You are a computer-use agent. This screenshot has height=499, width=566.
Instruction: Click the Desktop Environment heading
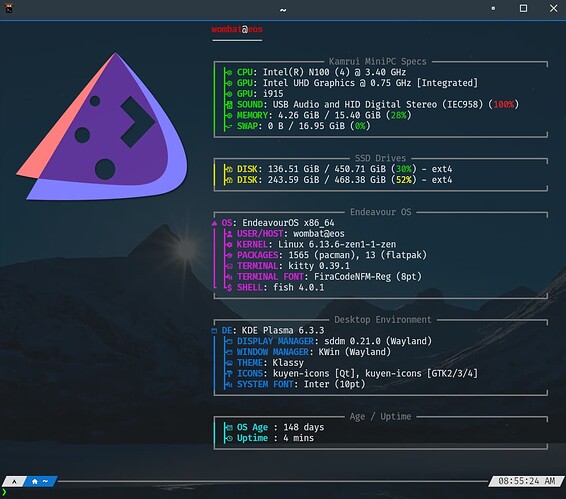(383, 320)
